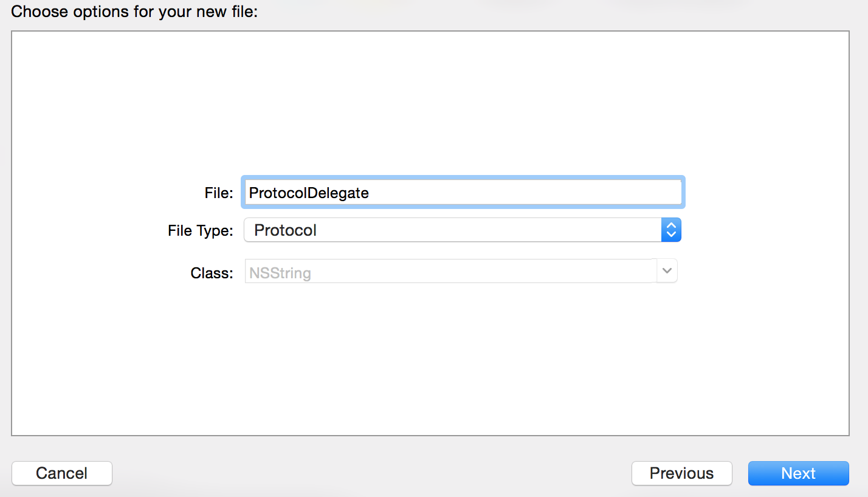Click the blue Next button
The width and height of the screenshot is (868, 497).
click(798, 473)
